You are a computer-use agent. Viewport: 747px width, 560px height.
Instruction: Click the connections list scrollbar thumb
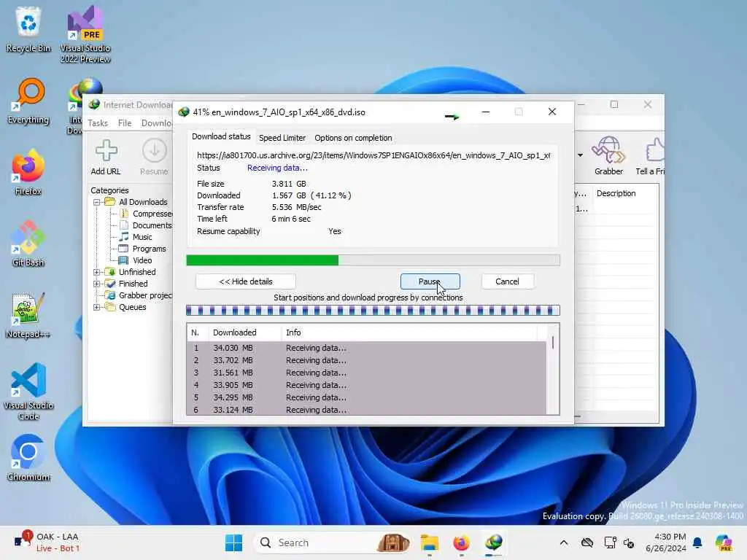553,343
